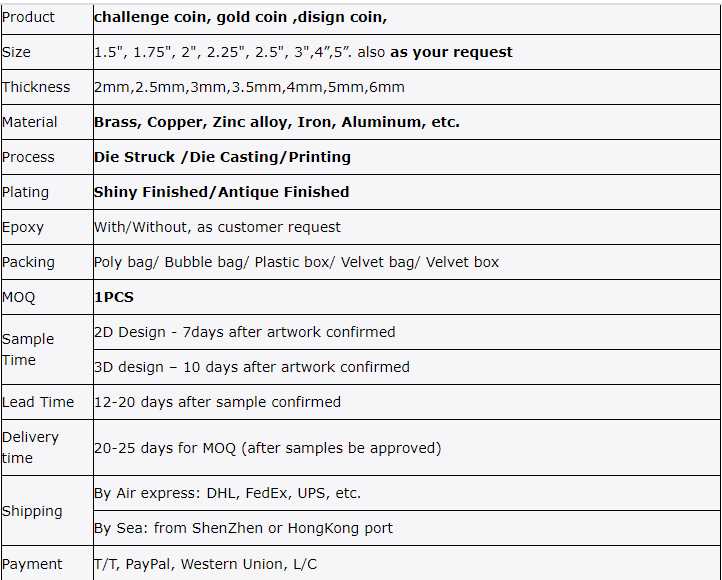
Task: Click the Thickness values cell
Action: [249, 87]
